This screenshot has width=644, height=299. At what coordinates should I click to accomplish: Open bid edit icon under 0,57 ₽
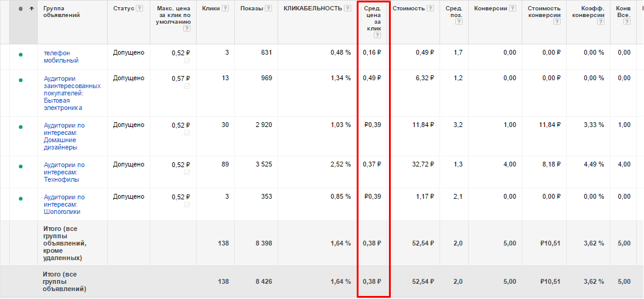pos(187,86)
